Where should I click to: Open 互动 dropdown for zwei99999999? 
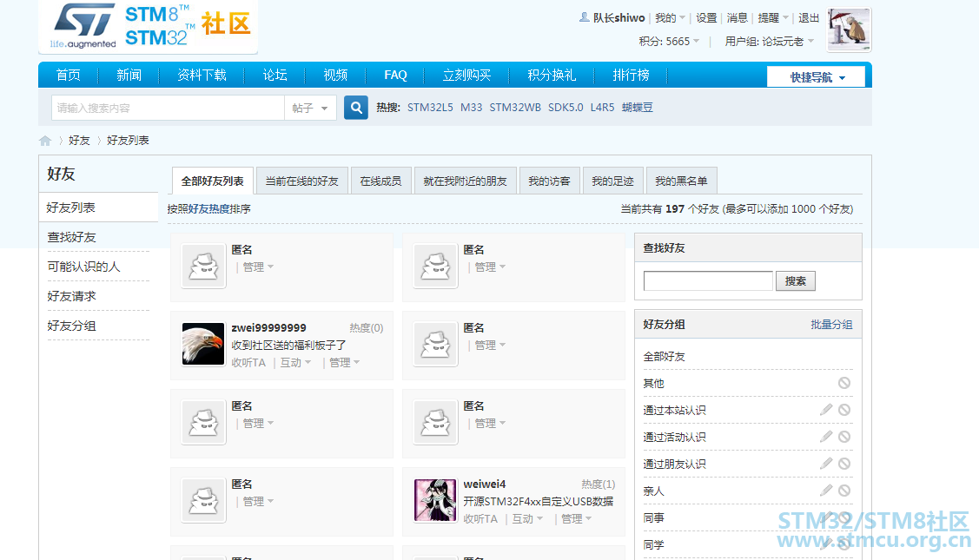(294, 363)
